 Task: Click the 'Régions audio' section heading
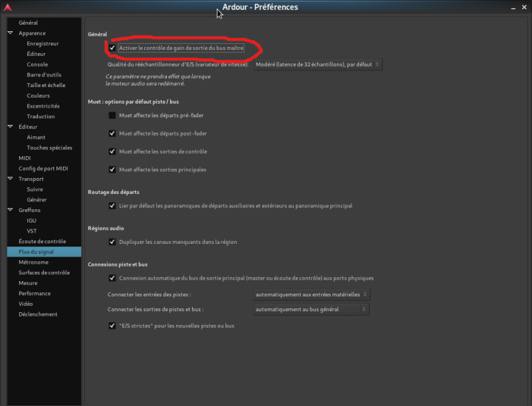pos(106,229)
